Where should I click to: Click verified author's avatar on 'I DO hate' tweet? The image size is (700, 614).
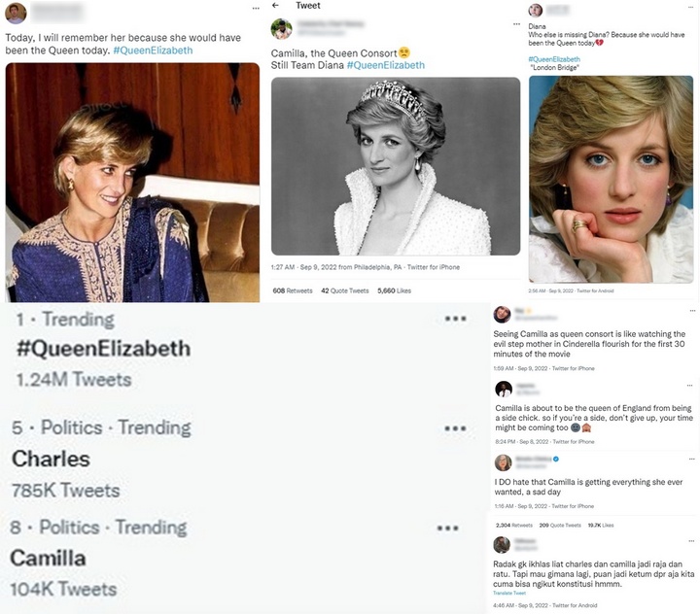[504, 462]
